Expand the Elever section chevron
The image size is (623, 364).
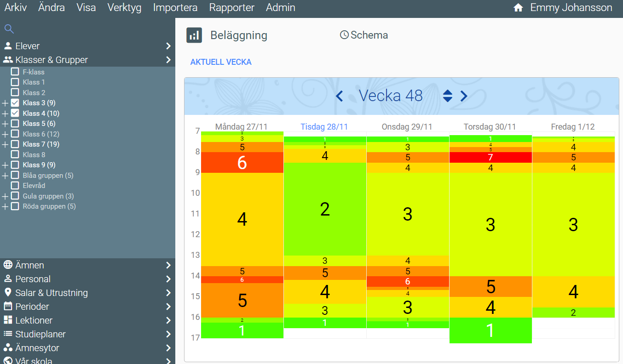pyautogui.click(x=168, y=46)
